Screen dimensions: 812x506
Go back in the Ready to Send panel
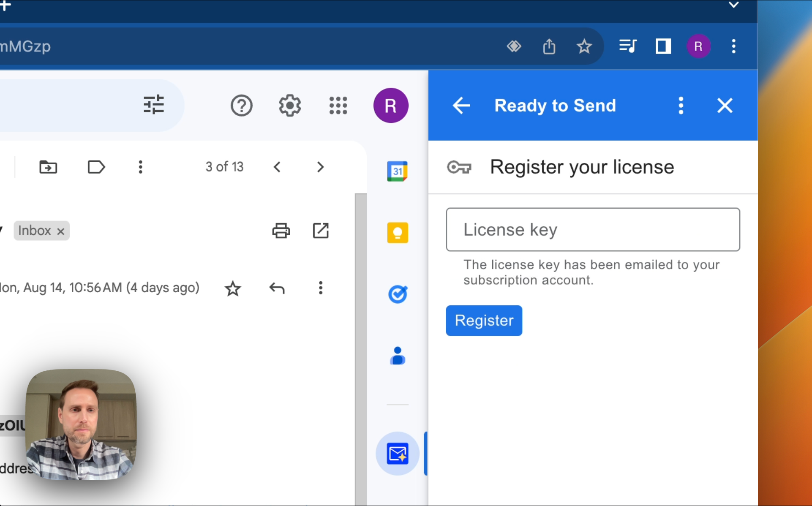461,106
